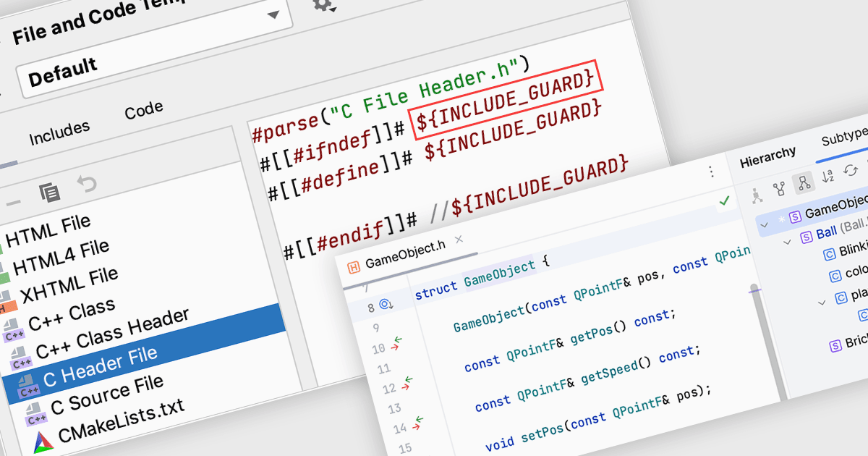Collapse the 'pla…' class hierarchy node
Screen dimensions: 868x456
822,303
